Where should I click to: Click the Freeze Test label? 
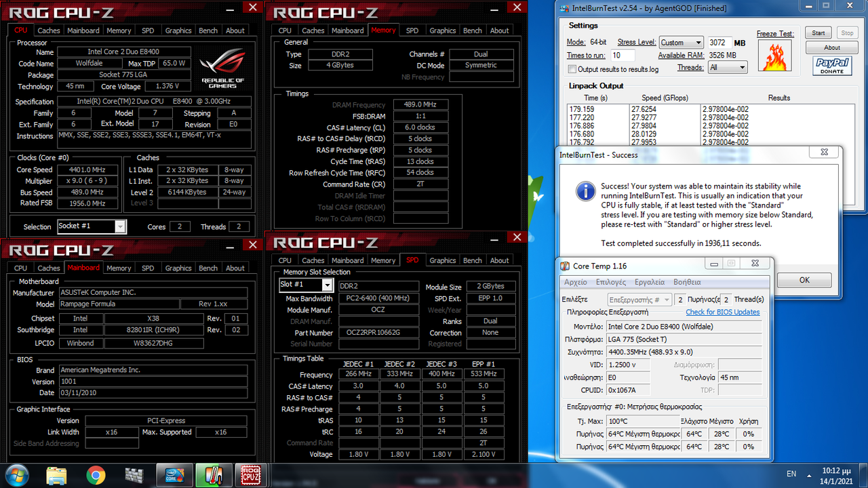click(x=775, y=34)
